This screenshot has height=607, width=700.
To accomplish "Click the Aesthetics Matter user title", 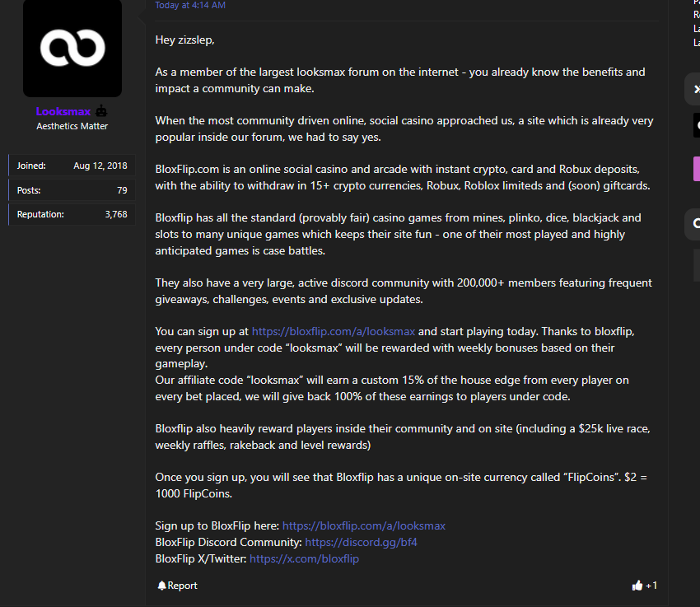I will [72, 126].
